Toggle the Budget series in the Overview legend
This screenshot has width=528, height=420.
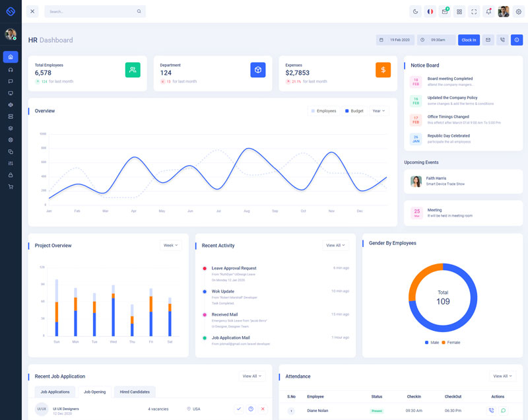[x=354, y=111]
